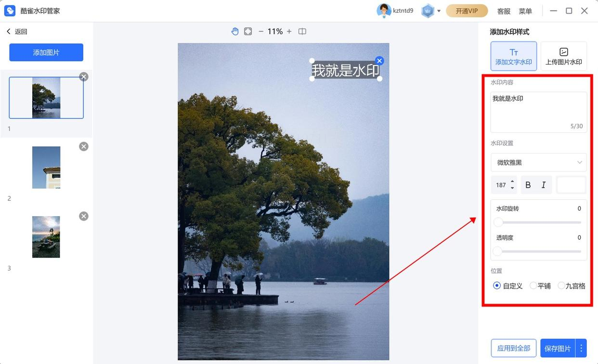The height and width of the screenshot is (364, 598).
Task: Click the 添加图片 button
Action: click(46, 52)
